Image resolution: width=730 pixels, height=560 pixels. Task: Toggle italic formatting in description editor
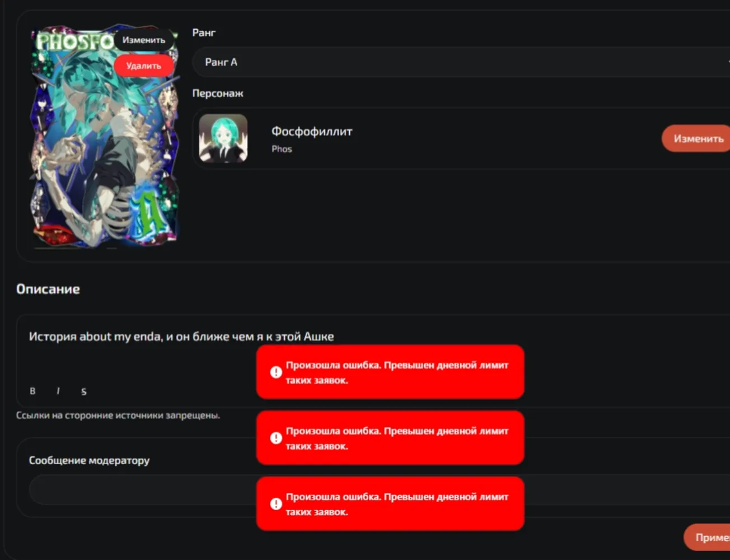coord(58,391)
